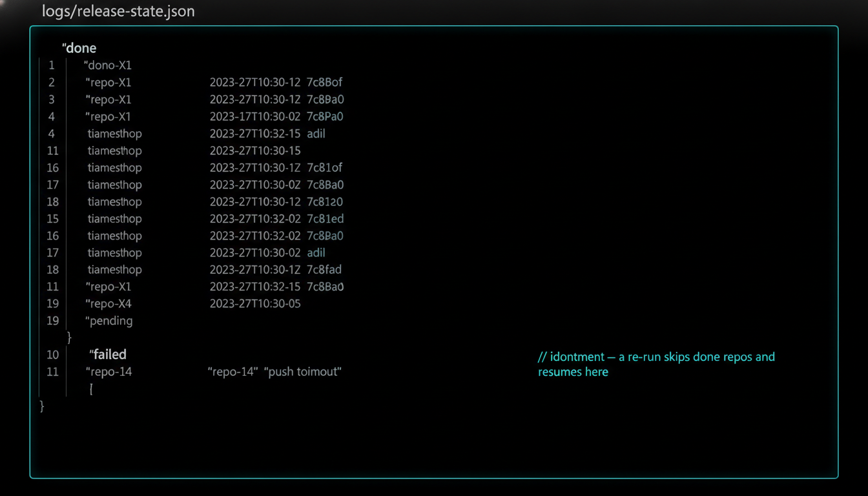Click the hash 7c8fad
868x496 pixels.
point(324,270)
